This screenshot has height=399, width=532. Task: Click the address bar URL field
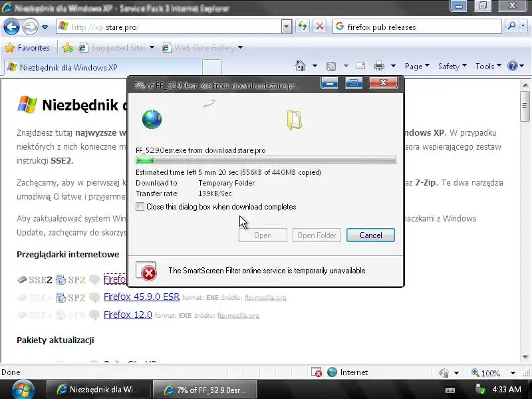tap(170, 27)
